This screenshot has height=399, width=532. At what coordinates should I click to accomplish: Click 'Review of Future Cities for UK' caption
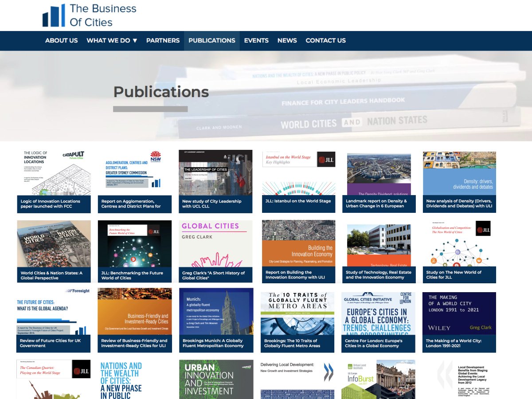pyautogui.click(x=54, y=344)
